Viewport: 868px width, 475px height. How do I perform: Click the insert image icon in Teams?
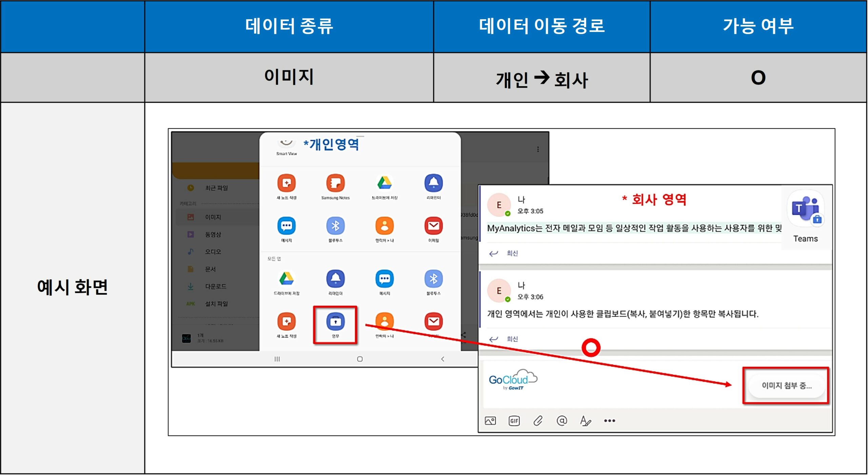tap(490, 421)
